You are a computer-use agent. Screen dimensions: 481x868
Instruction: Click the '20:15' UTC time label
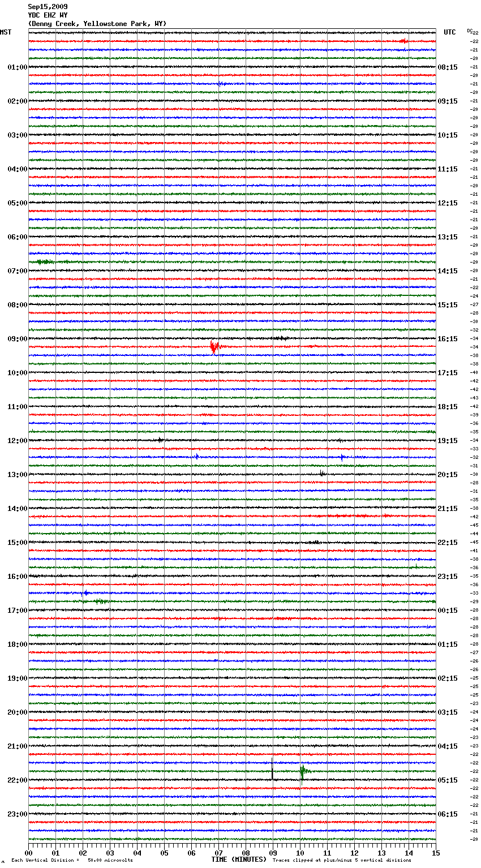point(448,475)
